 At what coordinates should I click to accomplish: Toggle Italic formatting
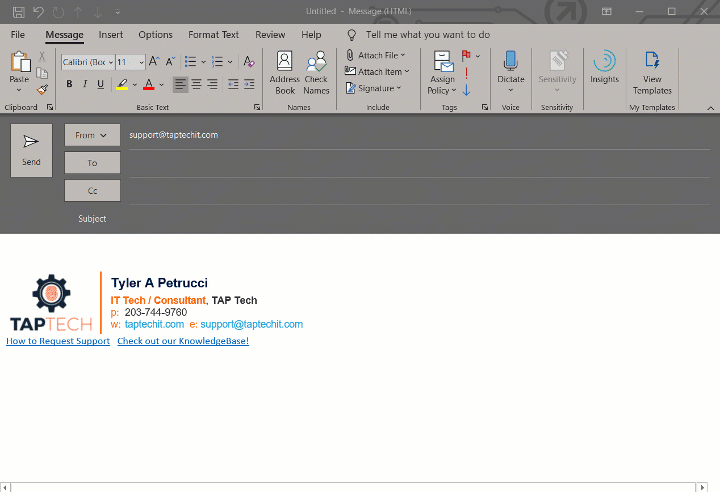click(85, 85)
